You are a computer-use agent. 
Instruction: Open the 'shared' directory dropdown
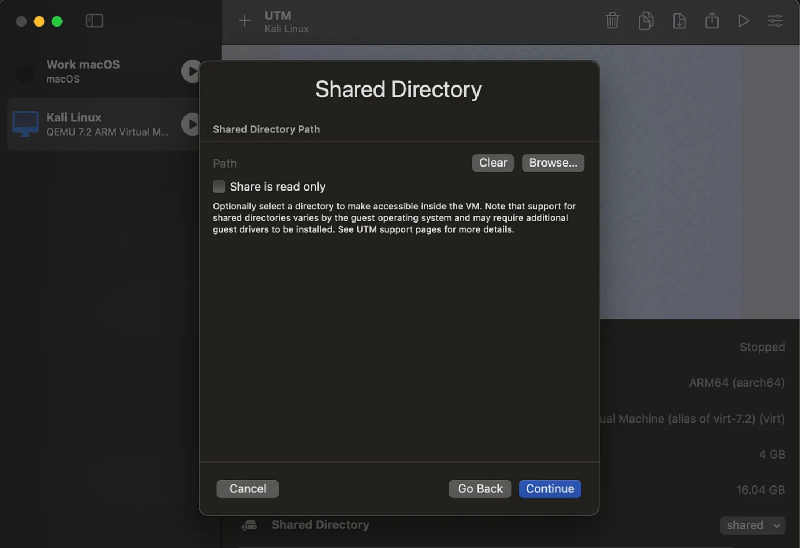(752, 525)
